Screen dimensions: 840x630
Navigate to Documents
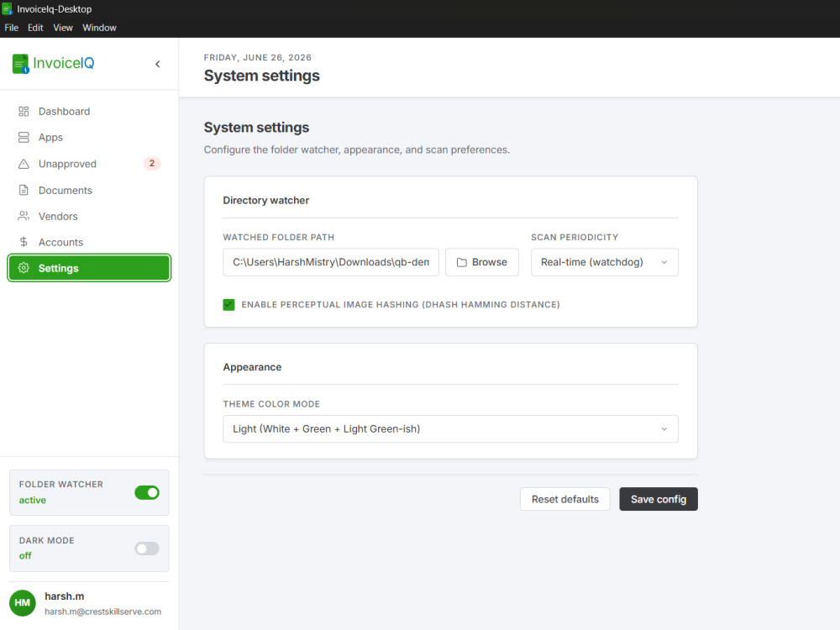coord(89,190)
